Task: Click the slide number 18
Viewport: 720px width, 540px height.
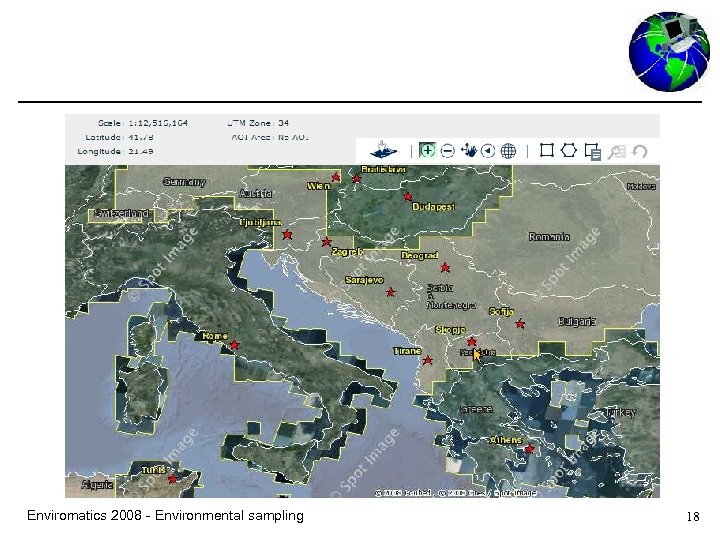Action: point(693,517)
